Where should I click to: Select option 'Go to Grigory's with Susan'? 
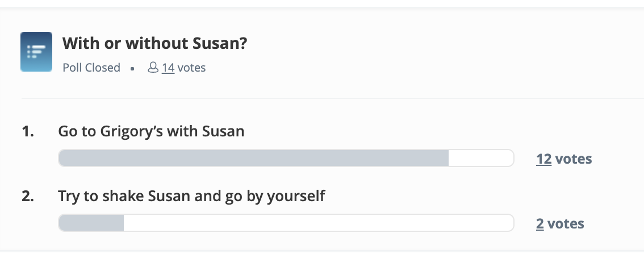point(151,131)
